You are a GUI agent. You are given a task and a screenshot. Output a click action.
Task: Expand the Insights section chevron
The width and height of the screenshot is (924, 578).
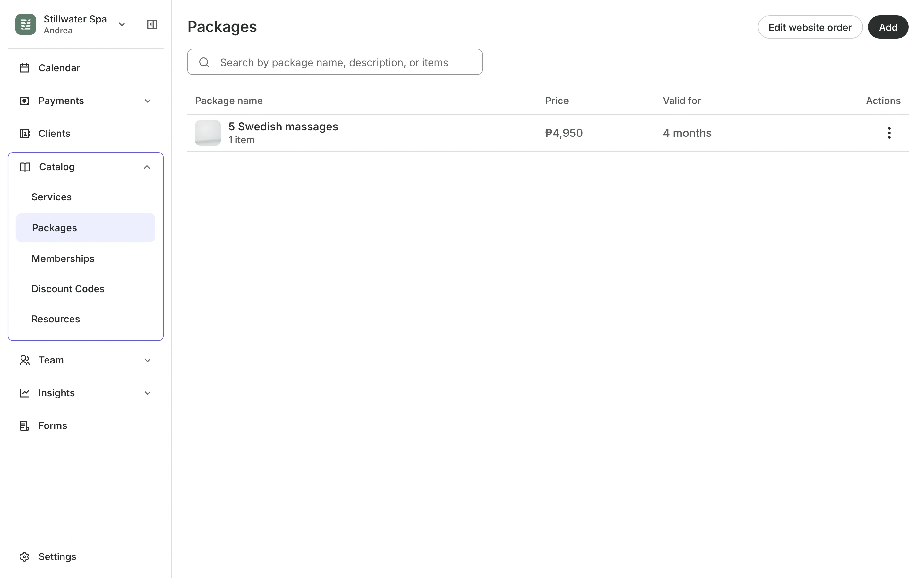[147, 393]
